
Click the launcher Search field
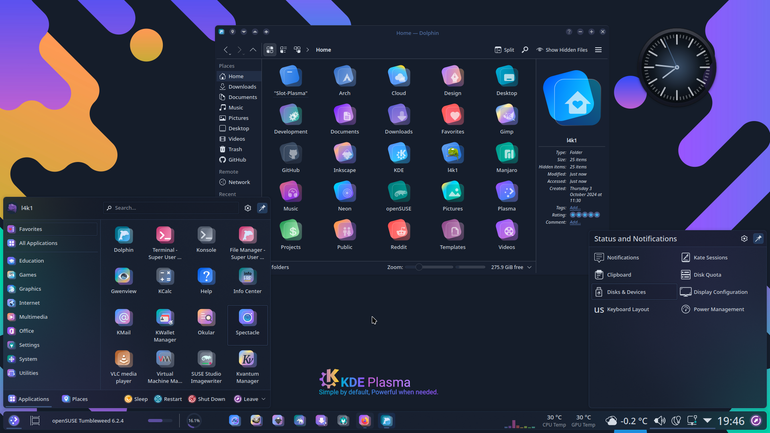(171, 208)
